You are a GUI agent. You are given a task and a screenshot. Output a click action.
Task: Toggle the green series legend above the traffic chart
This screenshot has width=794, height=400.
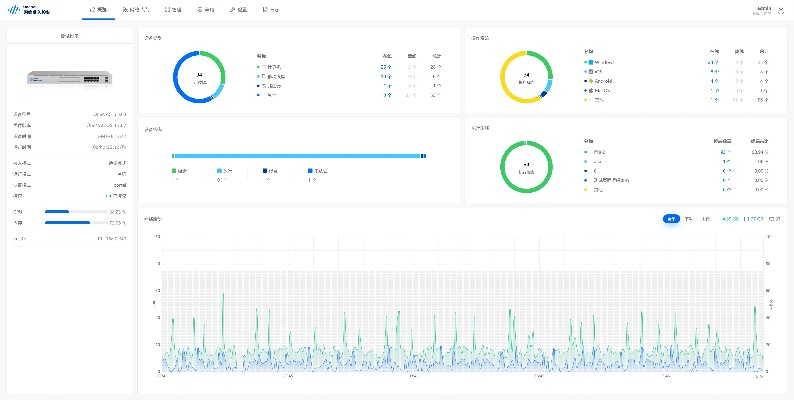tap(731, 218)
